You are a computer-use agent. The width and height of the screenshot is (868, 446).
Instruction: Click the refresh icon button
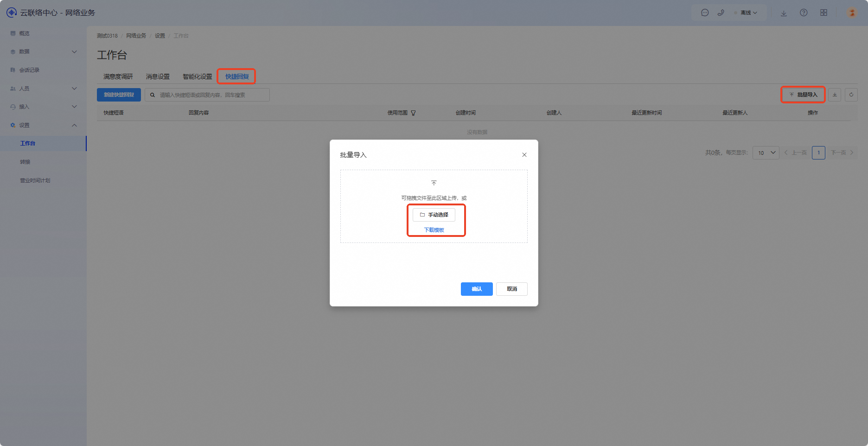click(851, 95)
